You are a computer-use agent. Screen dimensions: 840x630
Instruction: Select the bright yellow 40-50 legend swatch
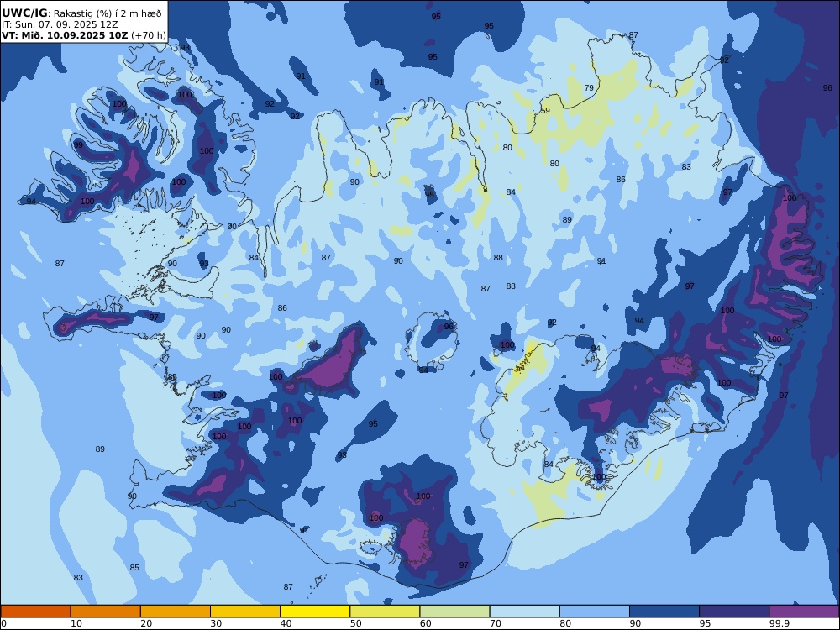pyautogui.click(x=315, y=612)
